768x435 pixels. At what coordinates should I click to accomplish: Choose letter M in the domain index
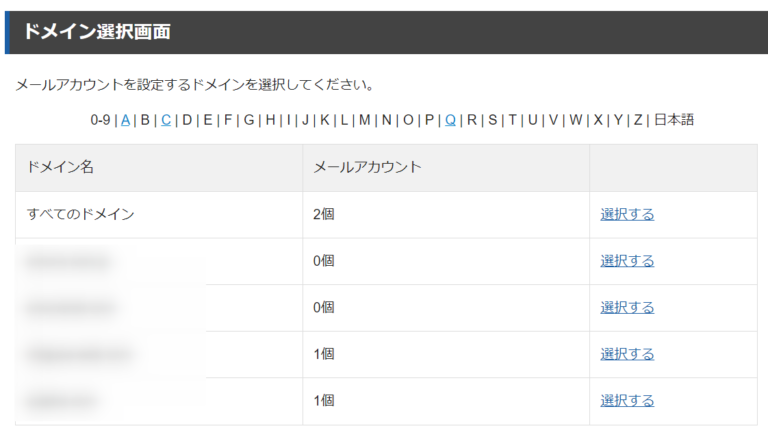click(365, 120)
